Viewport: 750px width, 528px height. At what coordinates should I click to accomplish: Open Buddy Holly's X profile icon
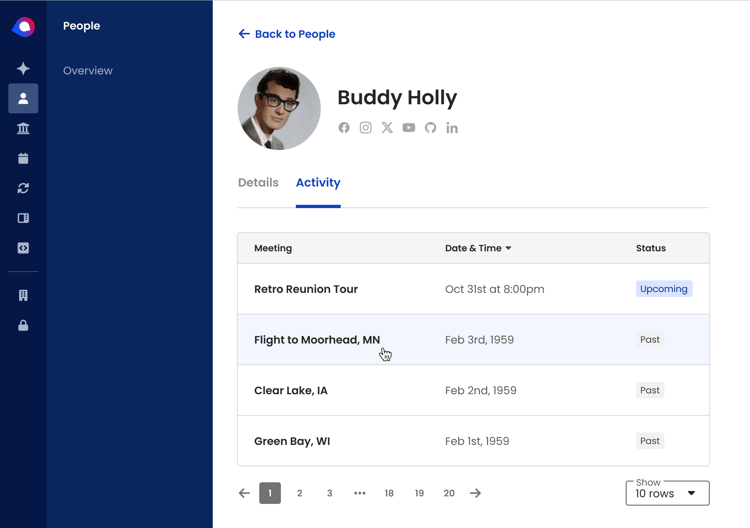pos(387,128)
